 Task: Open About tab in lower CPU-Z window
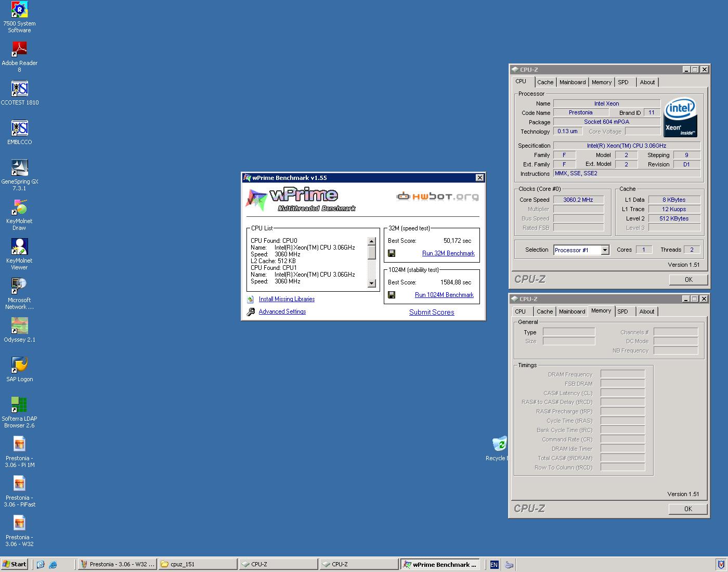click(x=647, y=311)
